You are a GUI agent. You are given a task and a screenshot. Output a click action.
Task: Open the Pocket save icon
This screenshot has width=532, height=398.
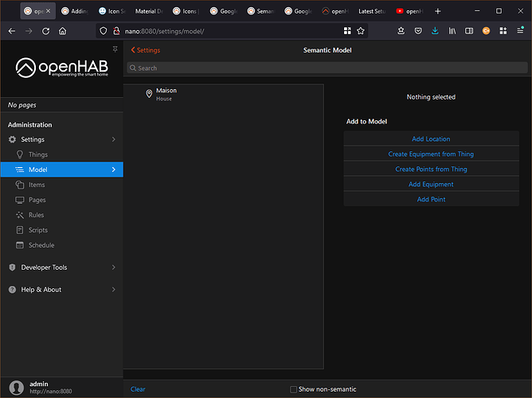418,31
